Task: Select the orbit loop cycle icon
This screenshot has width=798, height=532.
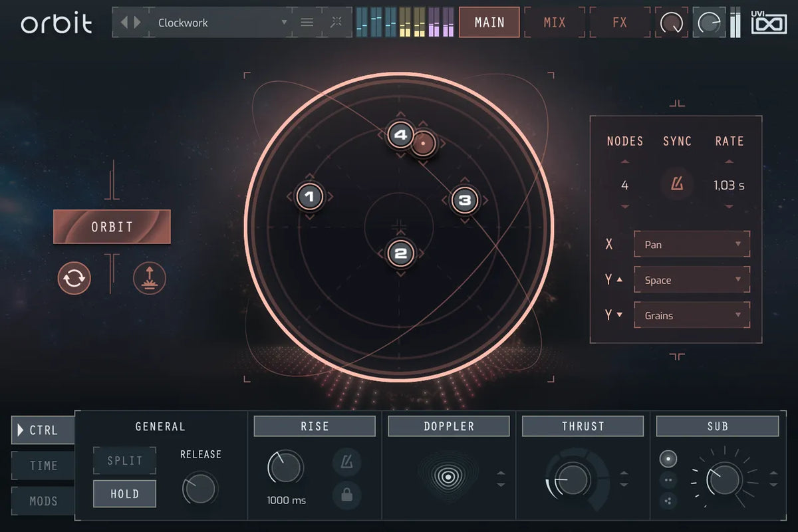Action: click(74, 278)
